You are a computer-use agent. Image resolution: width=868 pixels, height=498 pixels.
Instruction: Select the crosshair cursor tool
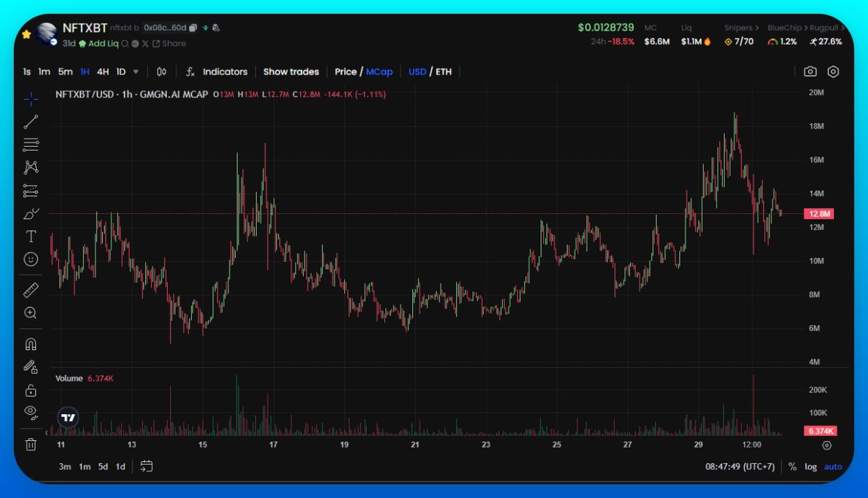[x=31, y=98]
